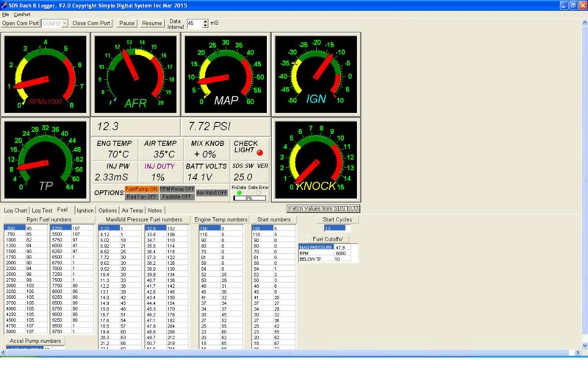Toggle the Rad Fan OFF option

tap(141, 197)
